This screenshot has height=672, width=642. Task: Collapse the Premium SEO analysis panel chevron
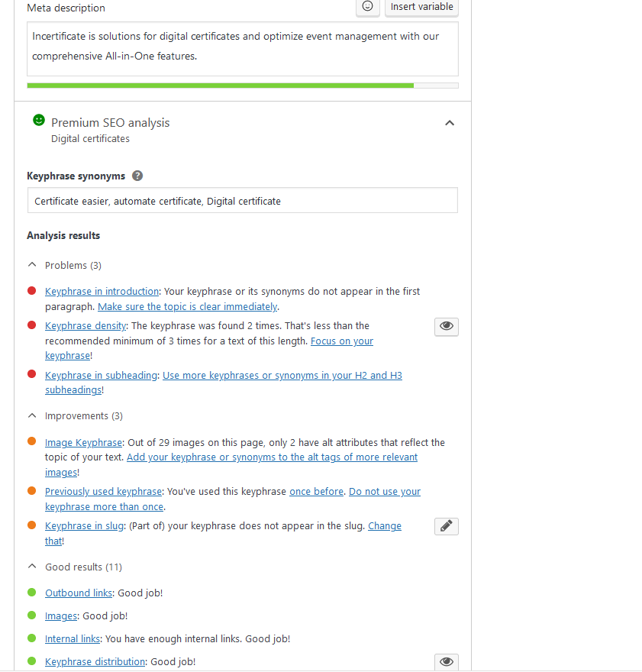[450, 123]
